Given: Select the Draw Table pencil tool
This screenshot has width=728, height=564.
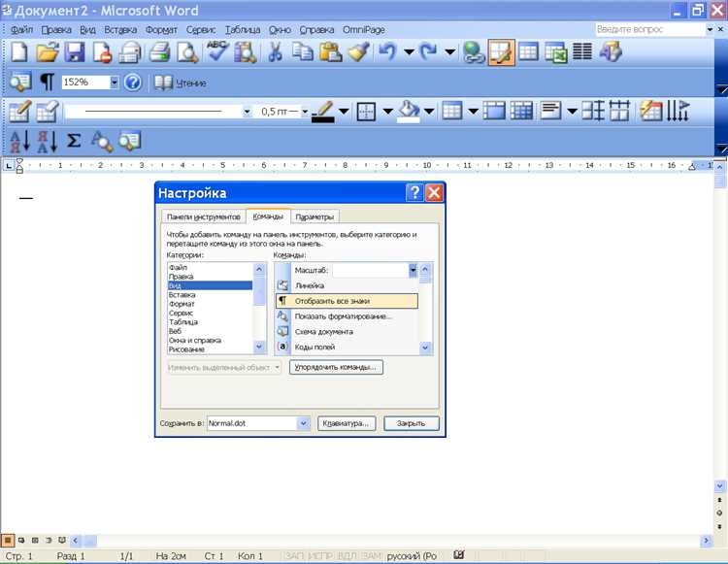Looking at the screenshot, I should coord(19,112).
